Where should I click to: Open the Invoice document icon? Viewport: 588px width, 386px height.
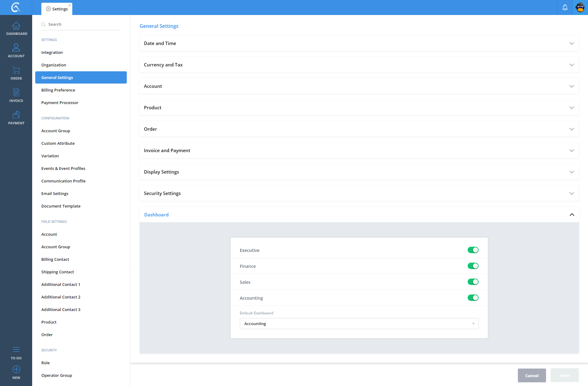(16, 92)
